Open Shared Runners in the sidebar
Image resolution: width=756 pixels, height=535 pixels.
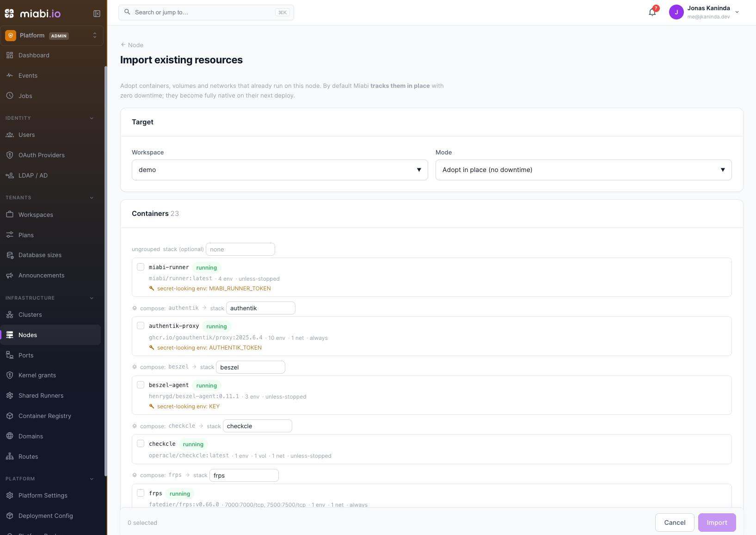pos(51,395)
